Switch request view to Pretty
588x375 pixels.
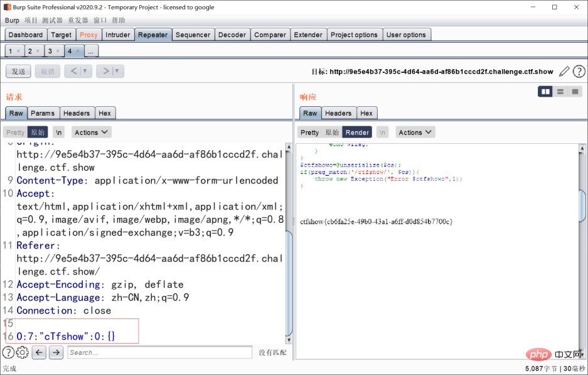tap(15, 133)
